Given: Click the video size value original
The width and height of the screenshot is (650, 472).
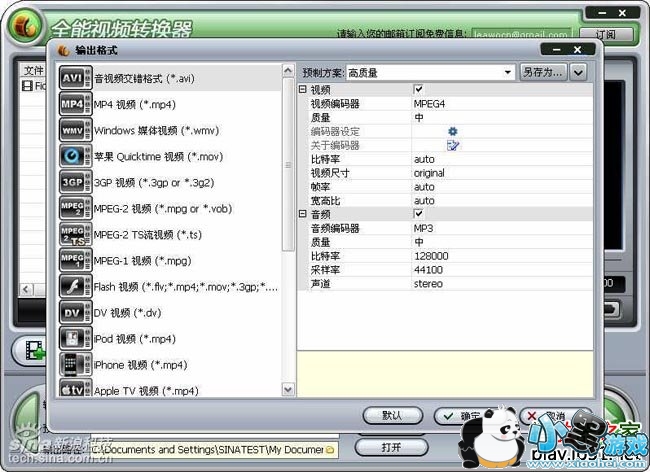Looking at the screenshot, I should pyautogui.click(x=429, y=173).
